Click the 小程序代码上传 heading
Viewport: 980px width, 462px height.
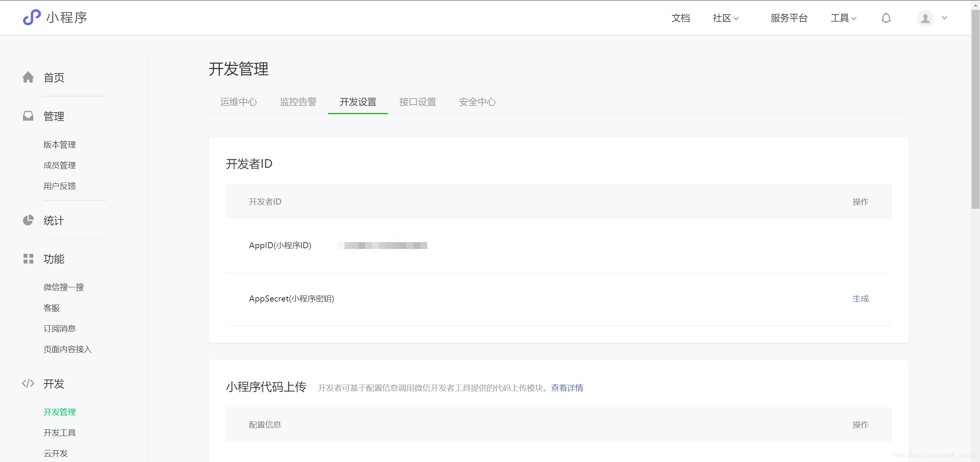click(266, 387)
